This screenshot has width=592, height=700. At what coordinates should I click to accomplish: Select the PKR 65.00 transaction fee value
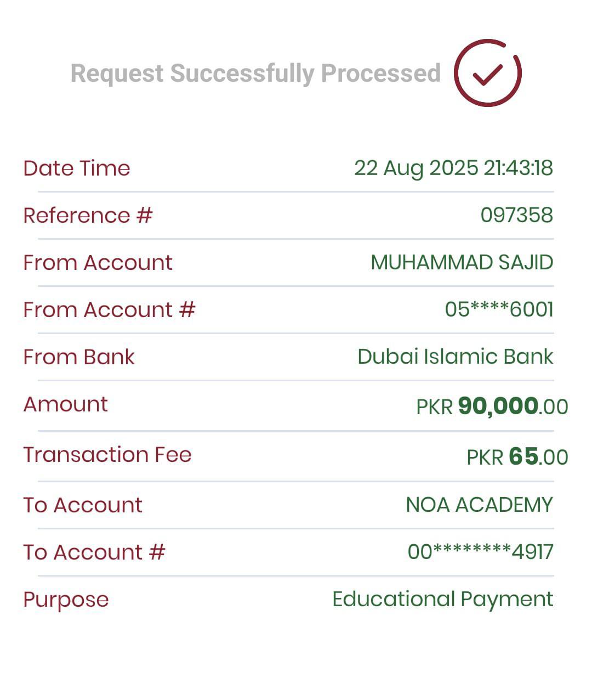(x=517, y=456)
